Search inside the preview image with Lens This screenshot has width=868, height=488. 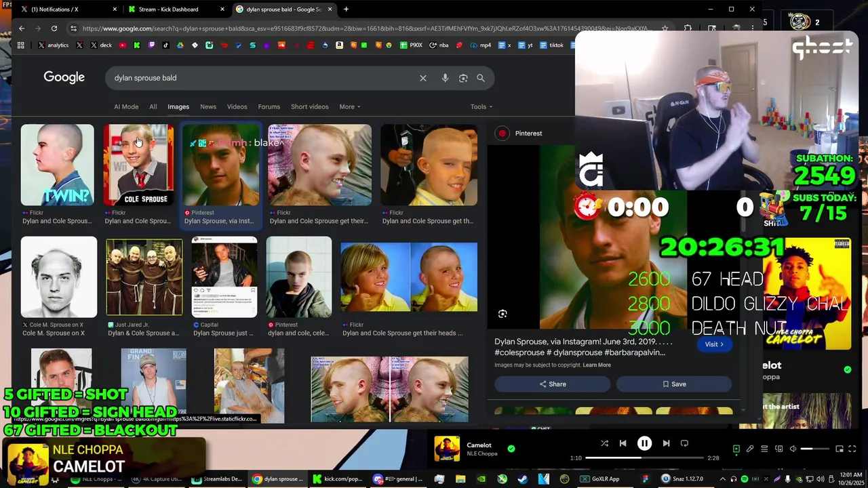[x=502, y=314]
